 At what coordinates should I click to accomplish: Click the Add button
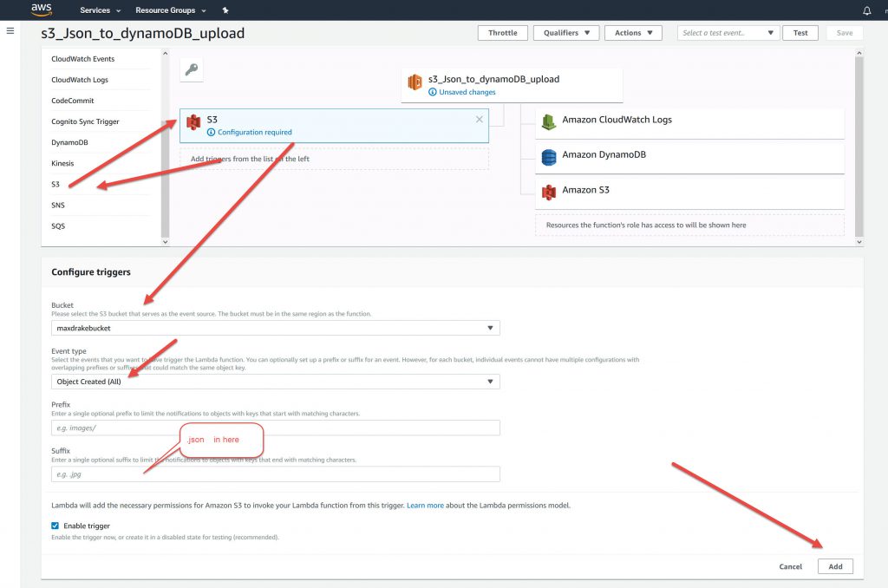pyautogui.click(x=835, y=566)
